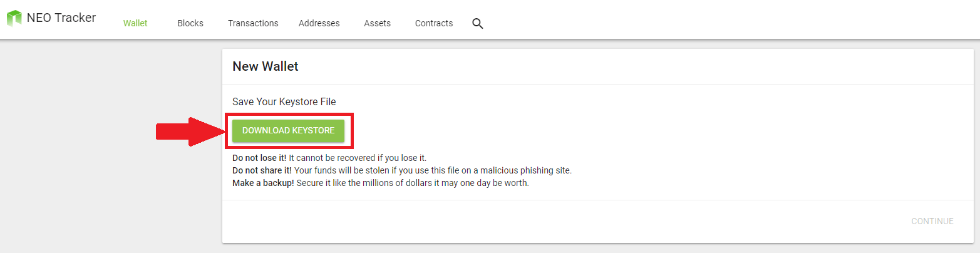Go home via NEO Tracker title
Viewport: 980px width, 253px height.
tap(61, 18)
